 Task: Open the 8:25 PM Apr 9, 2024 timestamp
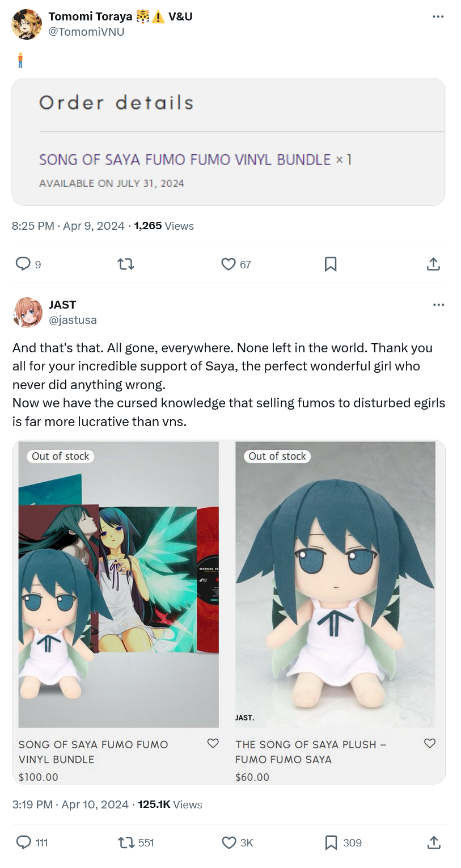[x=68, y=226]
